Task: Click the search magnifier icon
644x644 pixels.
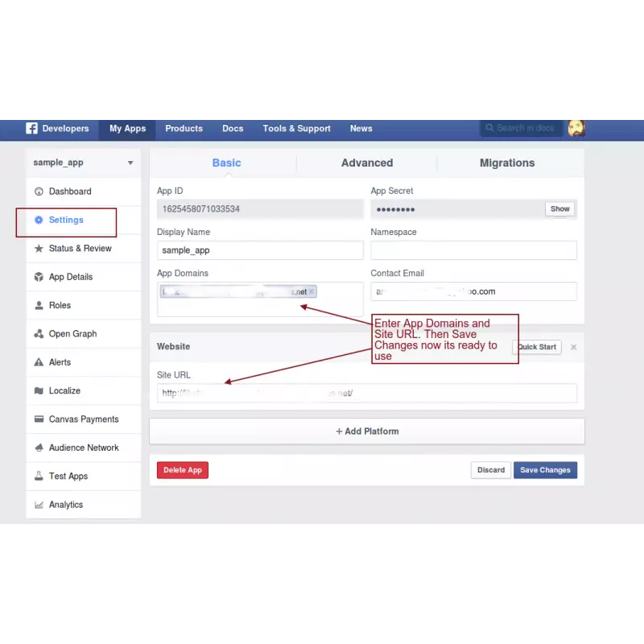Action: coord(489,128)
